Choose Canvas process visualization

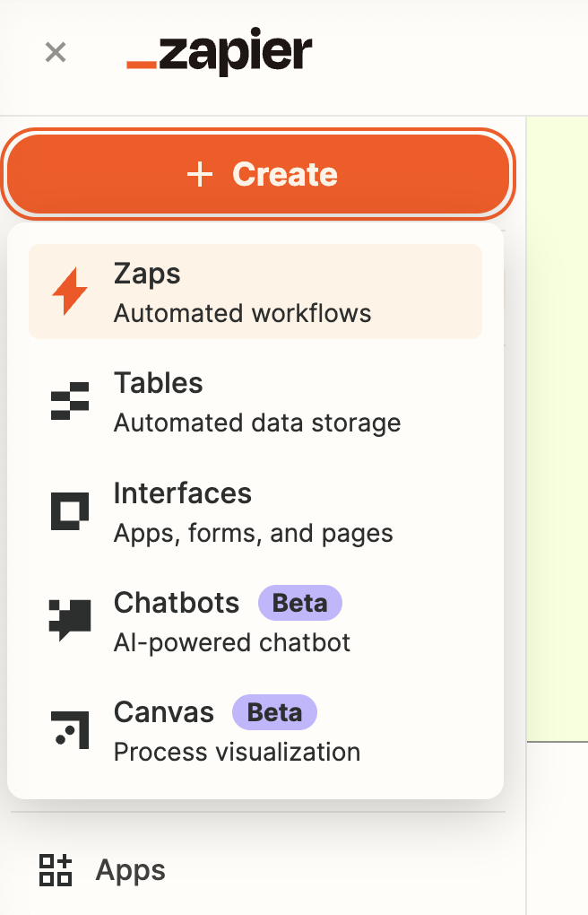click(x=255, y=730)
